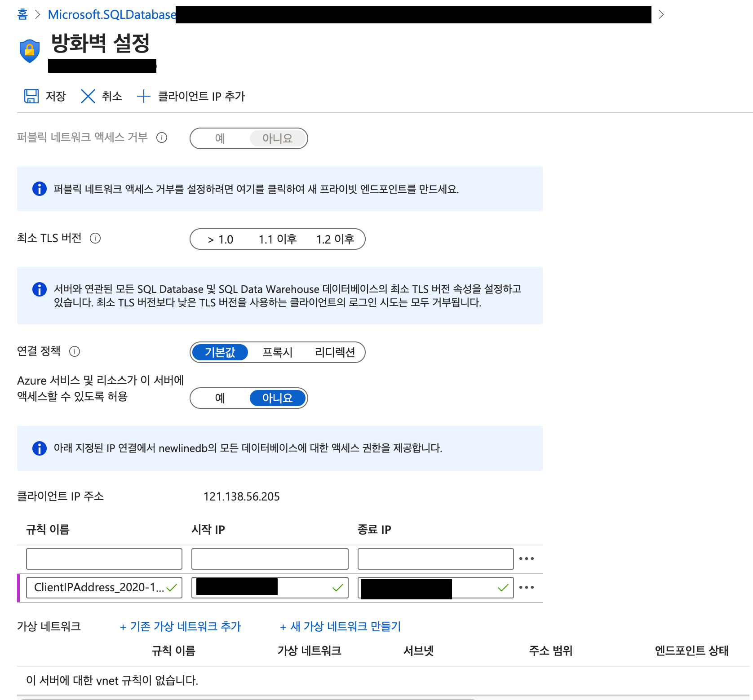Click info icon in the newlinedb access banner
Viewport: 753px width, 700px height.
point(40,448)
